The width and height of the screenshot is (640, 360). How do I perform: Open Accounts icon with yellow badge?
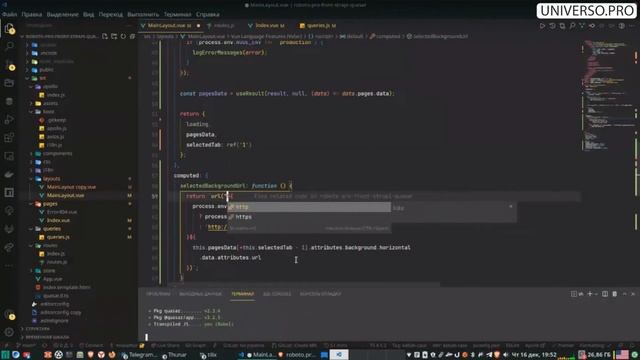click(9, 314)
